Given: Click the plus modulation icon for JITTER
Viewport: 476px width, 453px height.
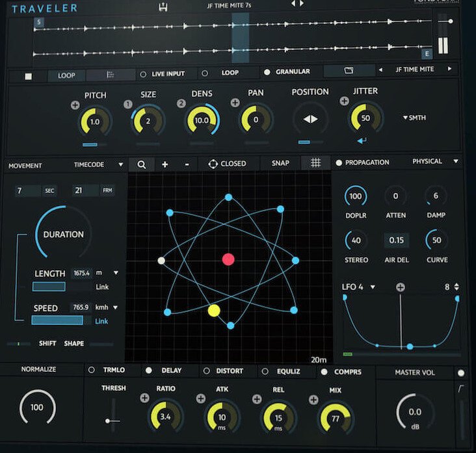Looking at the screenshot, I should click(x=344, y=101).
